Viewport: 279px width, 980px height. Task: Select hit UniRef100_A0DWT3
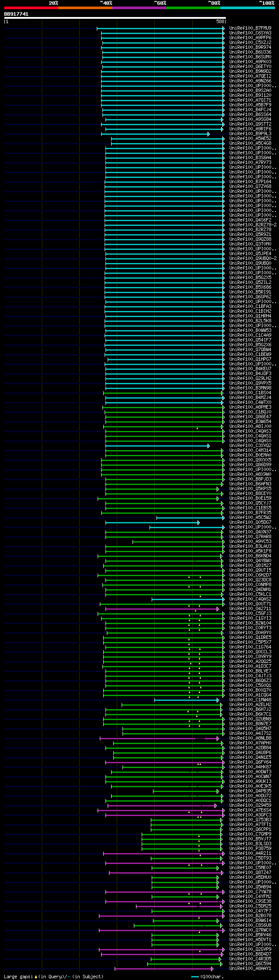coord(250,772)
